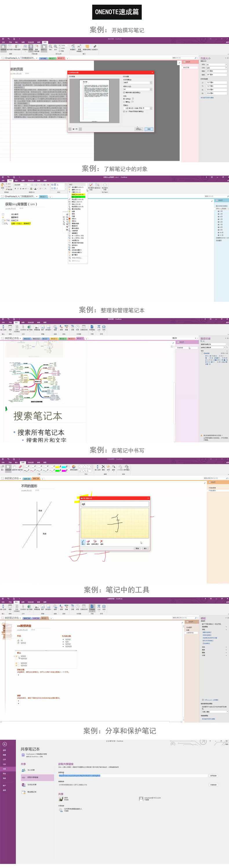Pick the green highlighter pen swatch

click(58, 470)
